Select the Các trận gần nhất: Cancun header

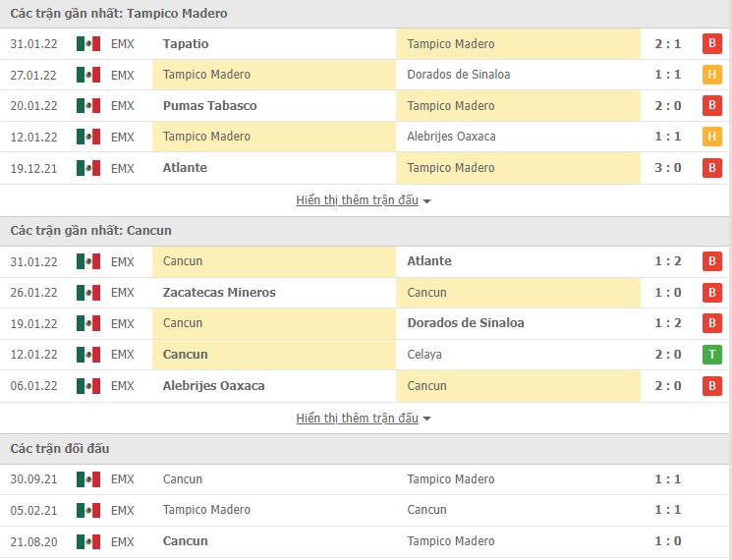(91, 231)
